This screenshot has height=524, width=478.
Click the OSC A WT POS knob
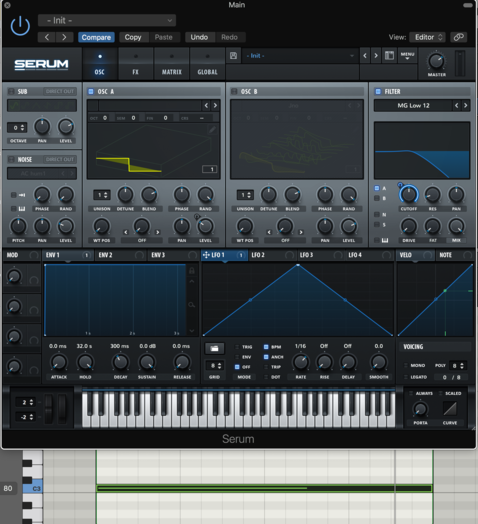(x=101, y=226)
